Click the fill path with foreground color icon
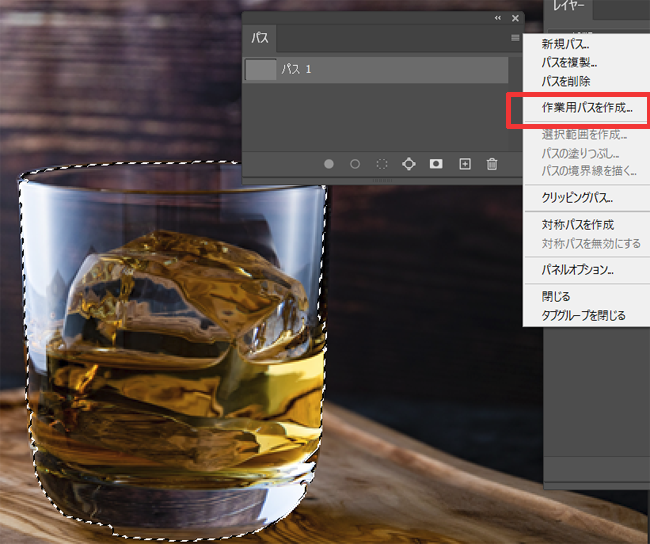 [x=328, y=164]
